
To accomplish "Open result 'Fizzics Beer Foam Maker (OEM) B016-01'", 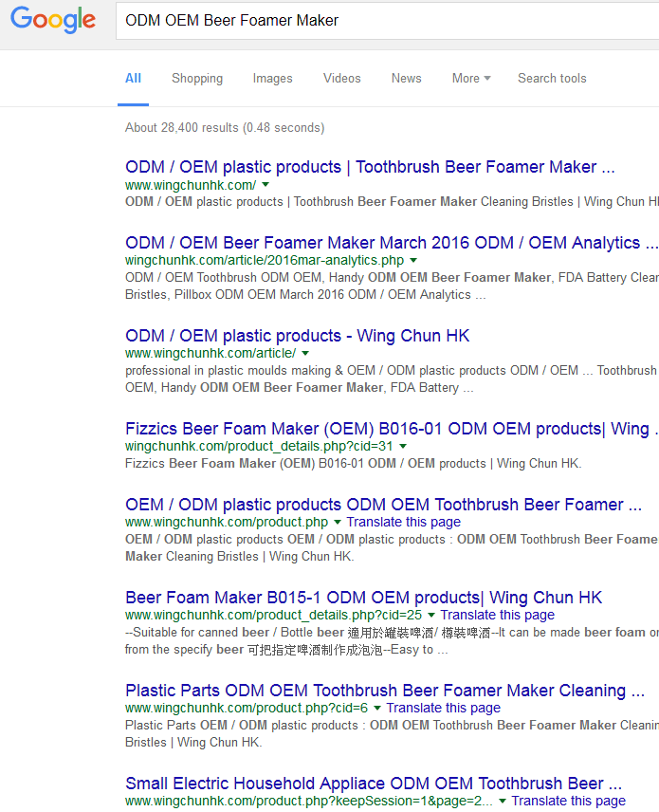I will coord(392,429).
